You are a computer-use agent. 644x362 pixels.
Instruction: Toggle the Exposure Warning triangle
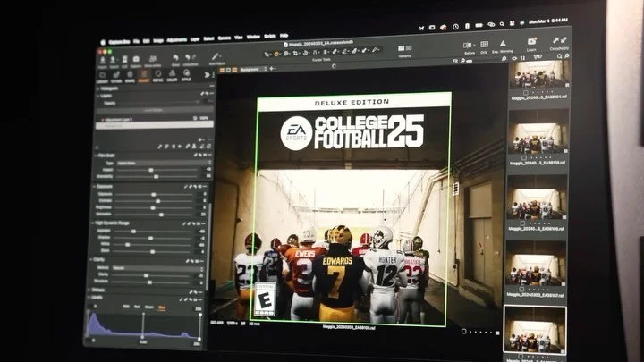click(x=503, y=46)
